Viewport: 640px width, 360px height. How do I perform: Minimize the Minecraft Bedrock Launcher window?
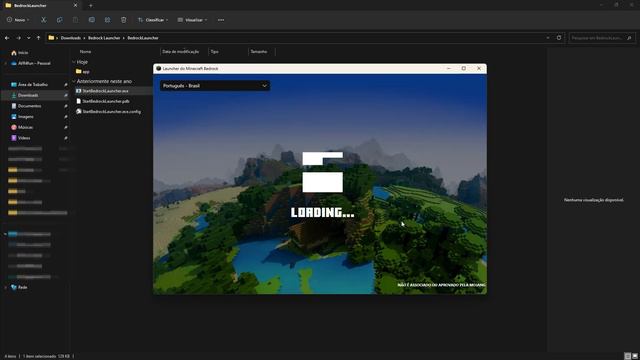tap(449, 69)
